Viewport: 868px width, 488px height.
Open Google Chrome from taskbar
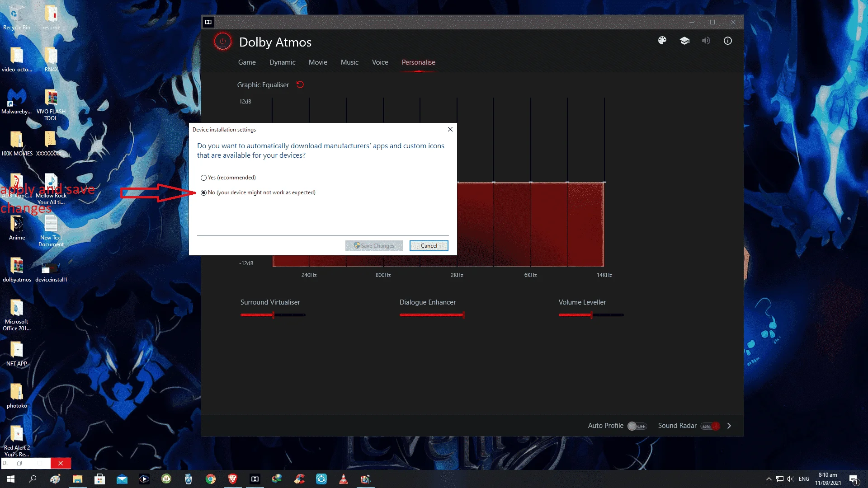[x=211, y=479]
